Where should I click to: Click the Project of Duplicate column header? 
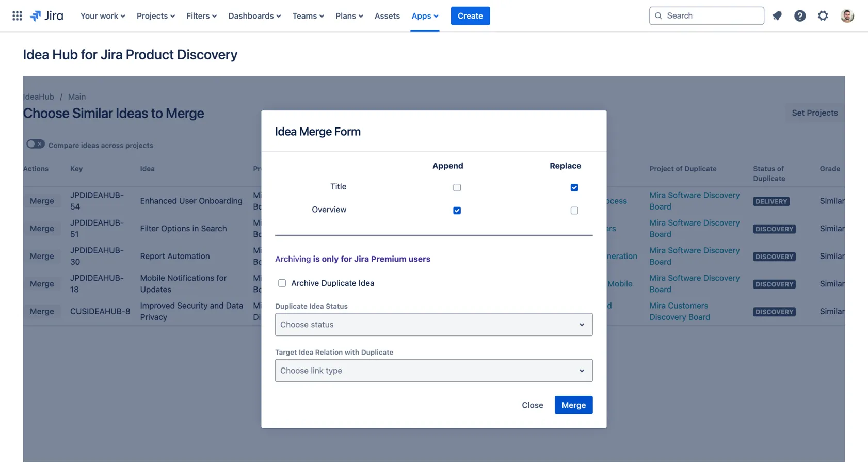click(x=683, y=169)
